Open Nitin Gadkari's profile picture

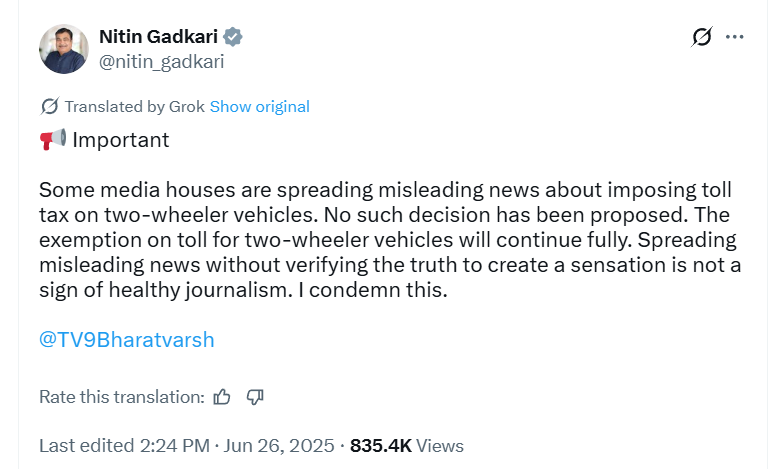64,48
